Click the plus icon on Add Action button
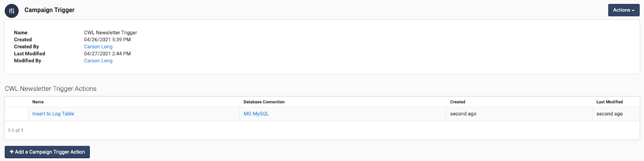This screenshot has width=644, height=161. [x=12, y=152]
